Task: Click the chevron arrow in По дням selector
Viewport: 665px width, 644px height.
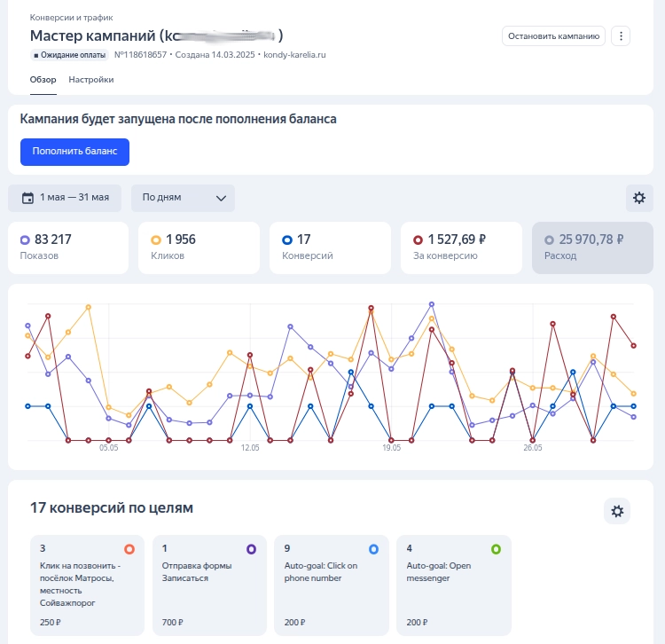Action: click(x=222, y=198)
